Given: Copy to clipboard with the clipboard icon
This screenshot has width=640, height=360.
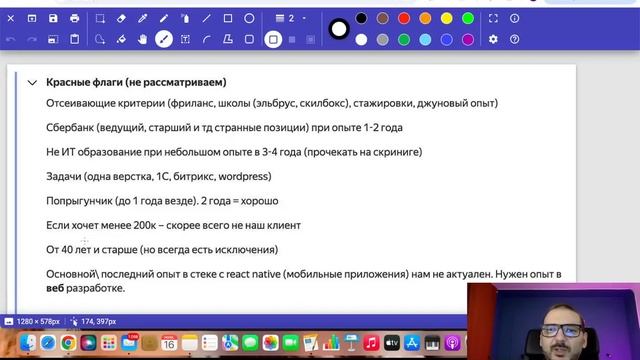Looking at the screenshot, I should (74, 40).
